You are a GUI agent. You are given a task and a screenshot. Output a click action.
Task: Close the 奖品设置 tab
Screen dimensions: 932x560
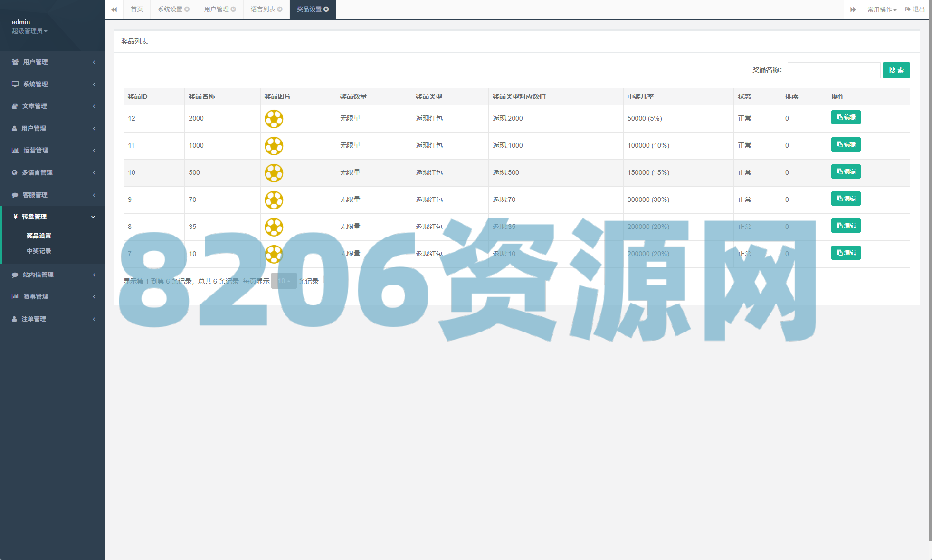pos(326,9)
